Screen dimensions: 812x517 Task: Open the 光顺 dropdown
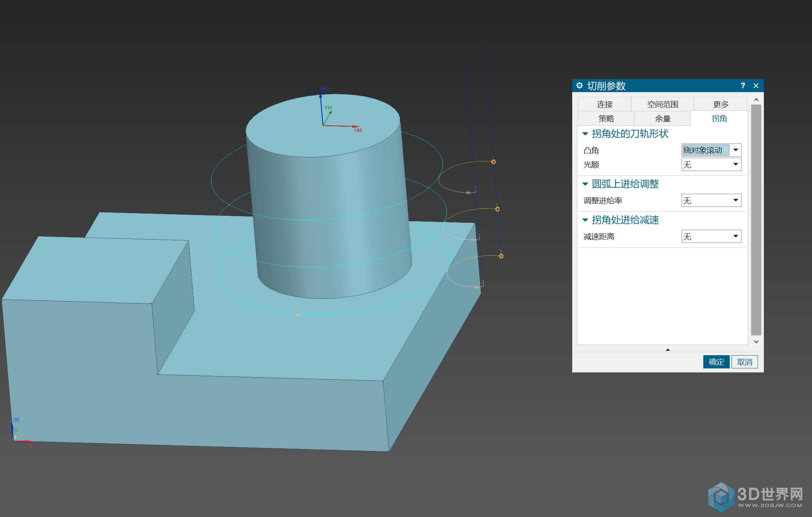pyautogui.click(x=711, y=165)
